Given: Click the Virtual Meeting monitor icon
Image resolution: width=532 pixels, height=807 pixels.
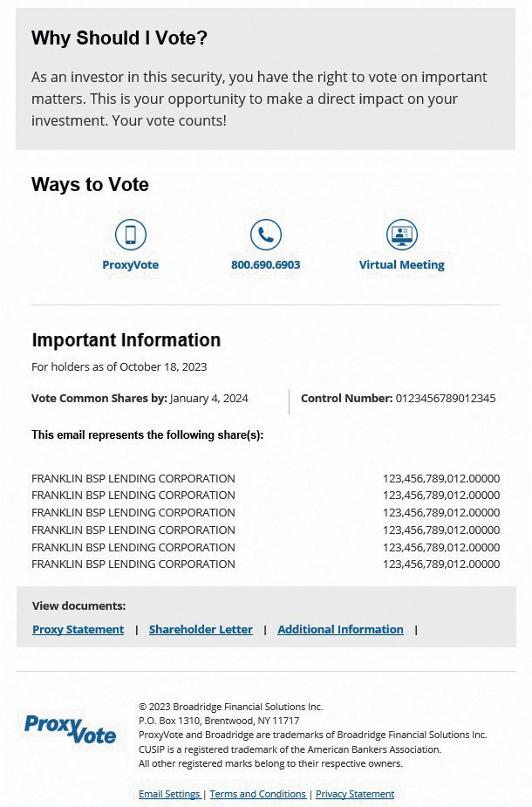Looking at the screenshot, I should (402, 235).
